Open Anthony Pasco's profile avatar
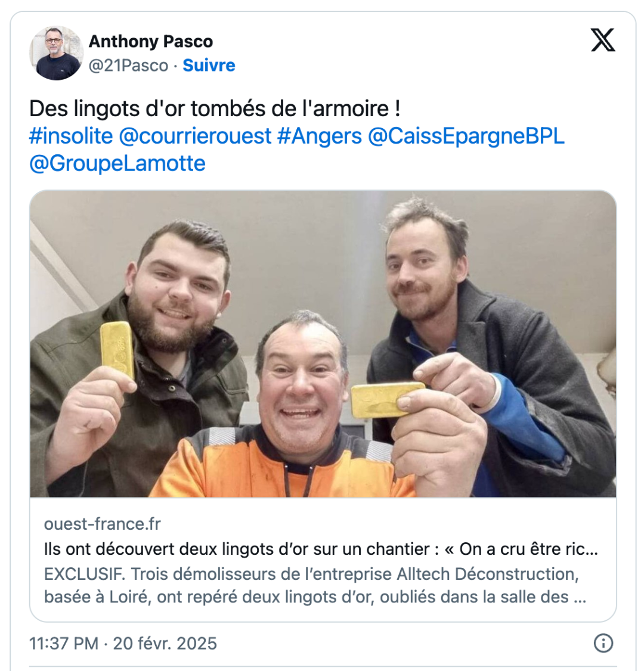Image resolution: width=644 pixels, height=671 pixels. point(56,53)
